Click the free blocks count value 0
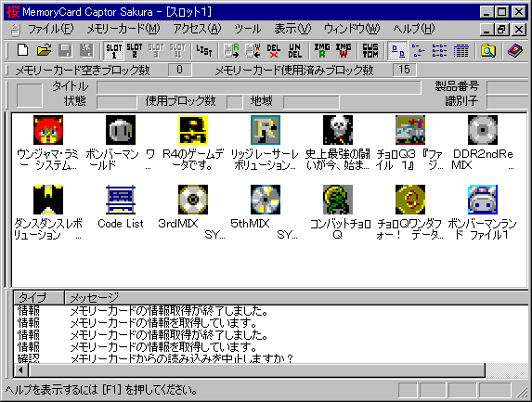This screenshot has height=402, width=532. [180, 70]
